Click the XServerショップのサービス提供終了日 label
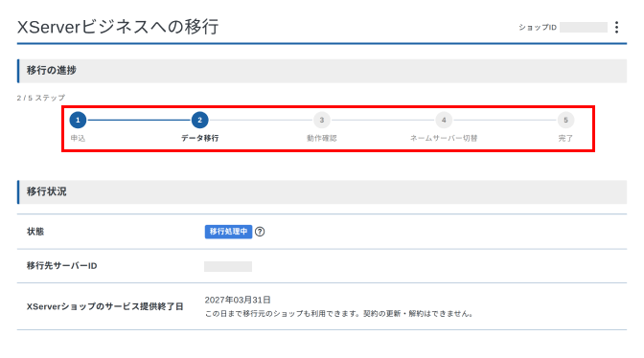Screen dimensions: 644x358 105,306
